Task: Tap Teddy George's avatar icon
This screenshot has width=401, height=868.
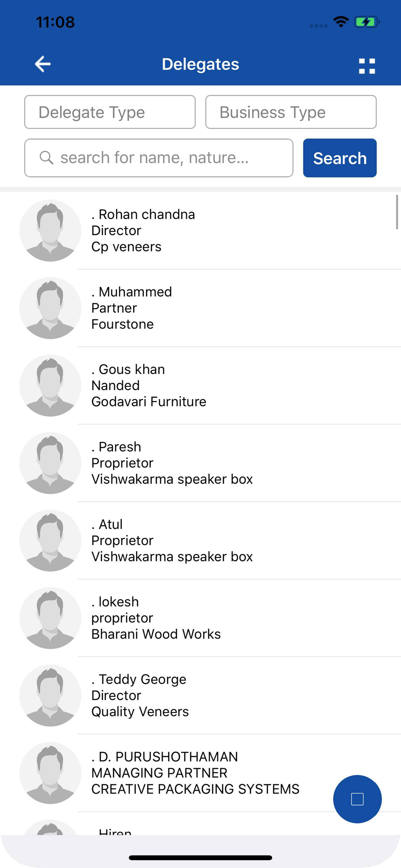Action: [50, 695]
